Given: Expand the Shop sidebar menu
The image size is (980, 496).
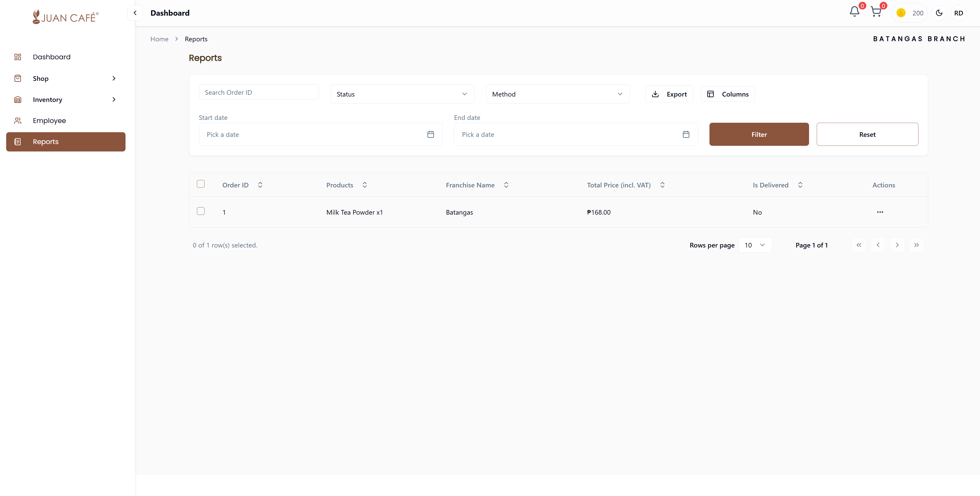Looking at the screenshot, I should 65,78.
